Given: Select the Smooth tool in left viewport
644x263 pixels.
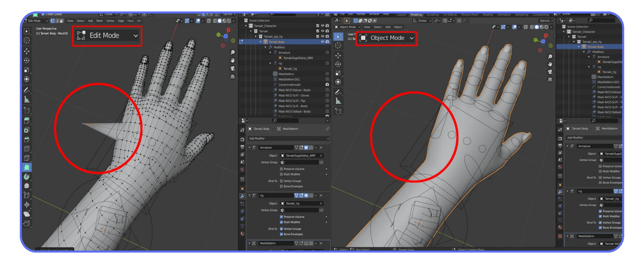Looking at the screenshot, I should coord(27,186).
